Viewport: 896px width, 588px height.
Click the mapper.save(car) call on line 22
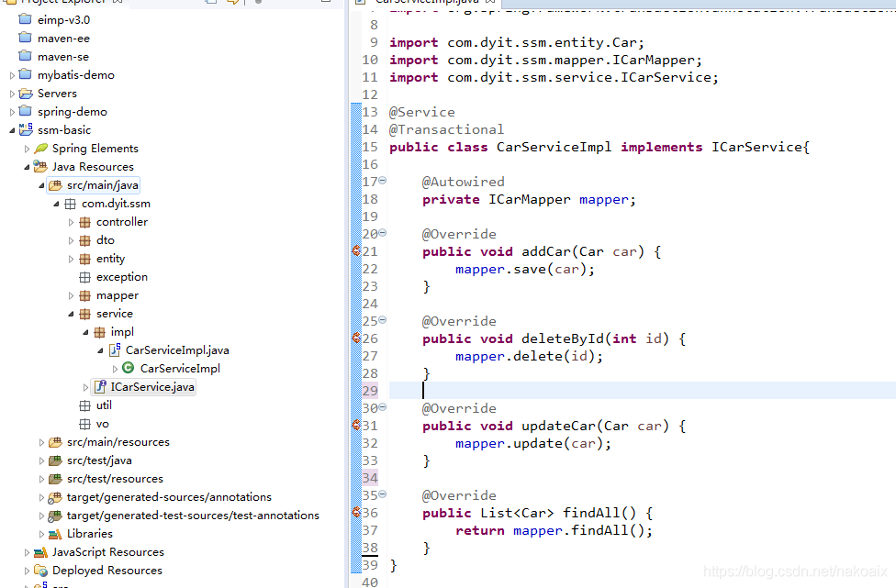point(525,269)
